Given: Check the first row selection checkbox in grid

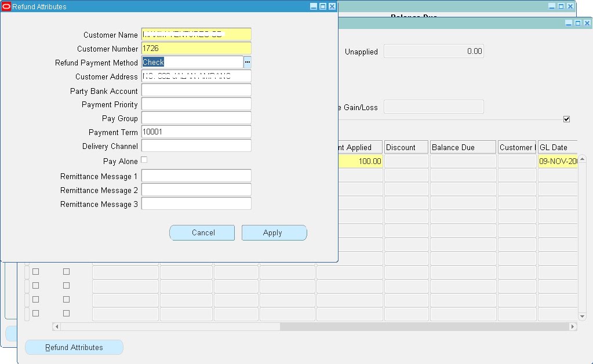Looking at the screenshot, I should [35, 271].
